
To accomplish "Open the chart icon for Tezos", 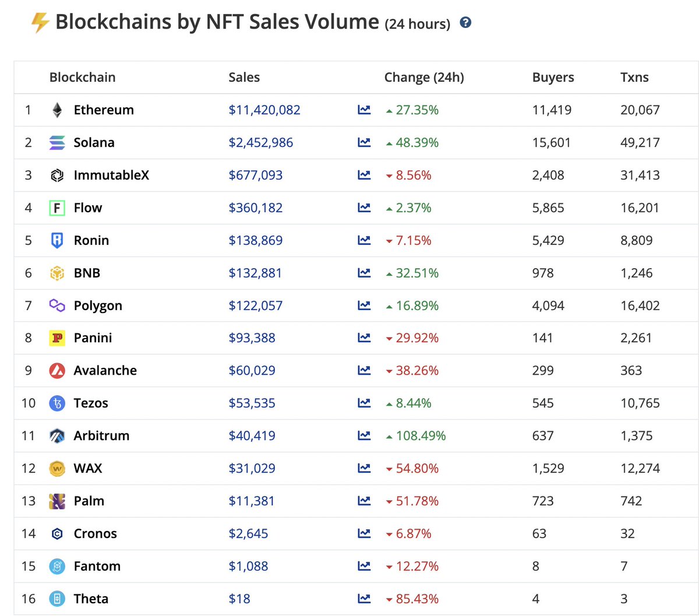I will click(x=364, y=403).
